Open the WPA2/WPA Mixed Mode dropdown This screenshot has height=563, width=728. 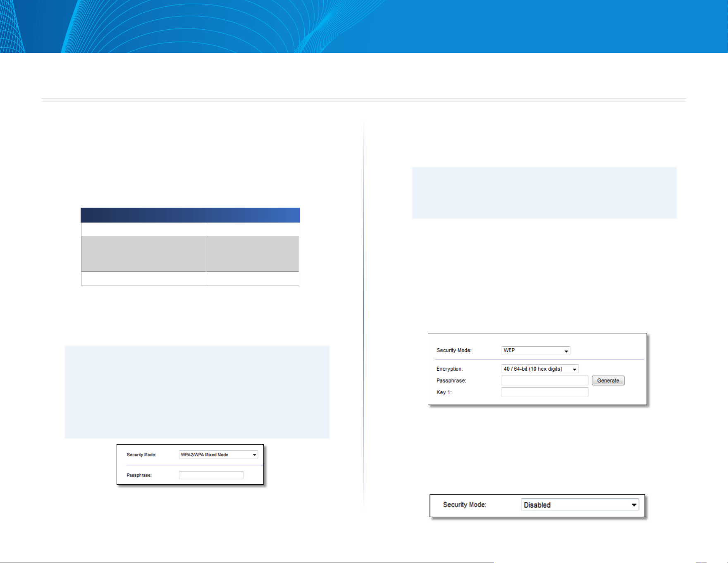point(218,455)
